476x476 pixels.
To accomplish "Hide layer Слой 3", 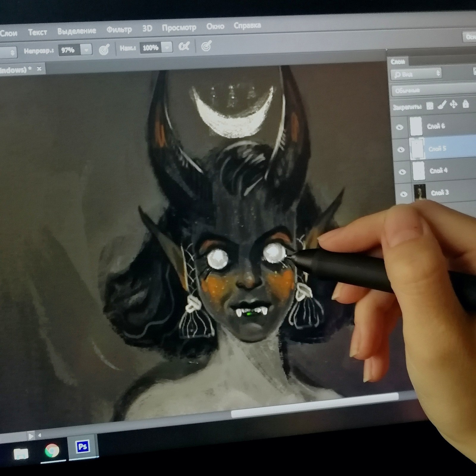I will point(403,194).
